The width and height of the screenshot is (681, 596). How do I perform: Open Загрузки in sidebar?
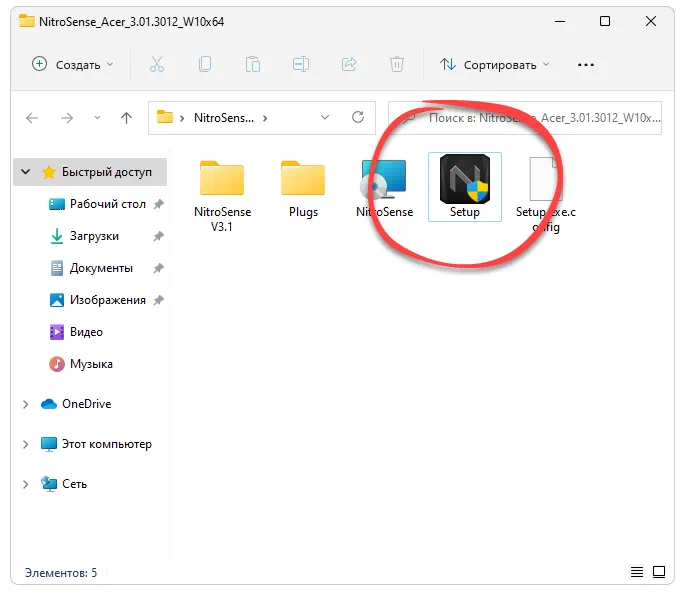(94, 236)
